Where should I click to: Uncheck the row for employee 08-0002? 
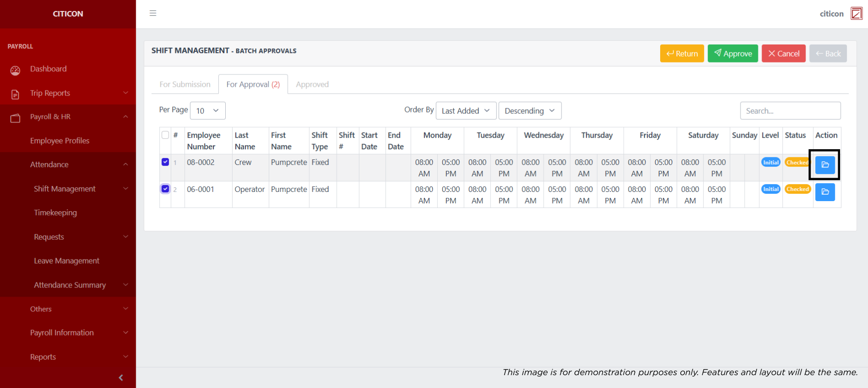pos(165,162)
